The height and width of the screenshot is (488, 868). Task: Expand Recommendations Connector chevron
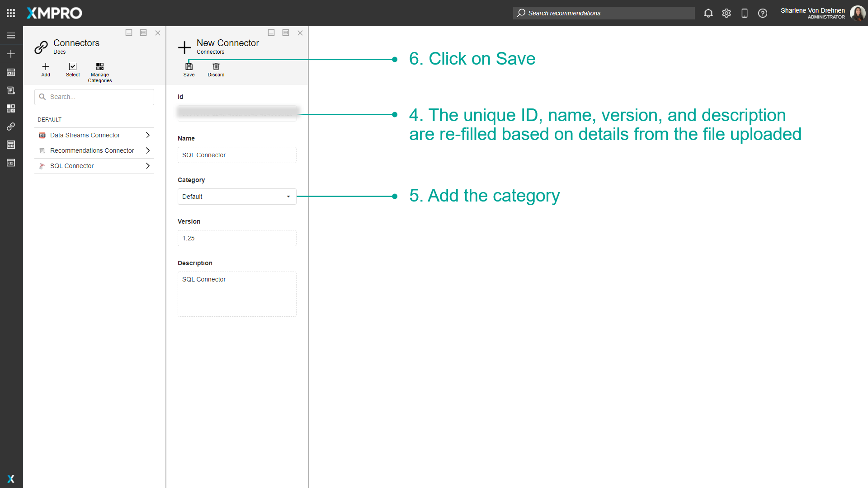tap(147, 150)
